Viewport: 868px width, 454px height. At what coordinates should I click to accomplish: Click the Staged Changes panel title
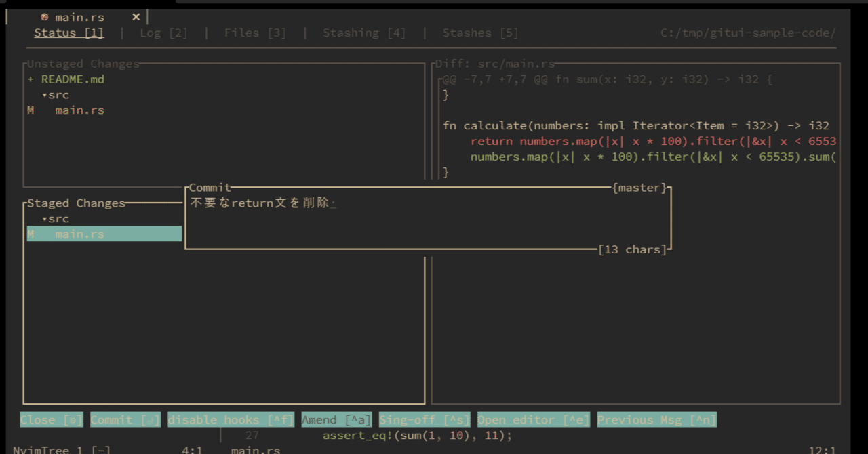tap(76, 203)
